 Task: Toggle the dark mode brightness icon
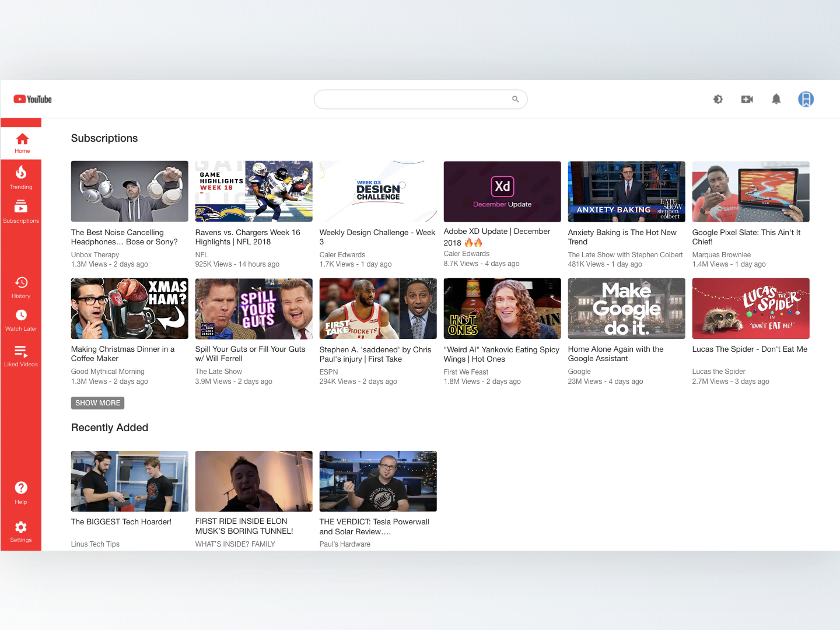[x=718, y=99]
